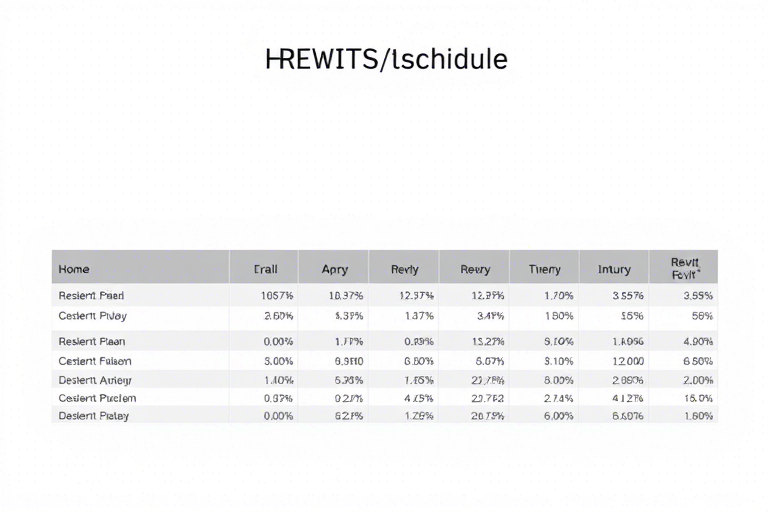The image size is (768, 512).
Task: Click the Revit Fevit column header
Action: click(x=685, y=268)
